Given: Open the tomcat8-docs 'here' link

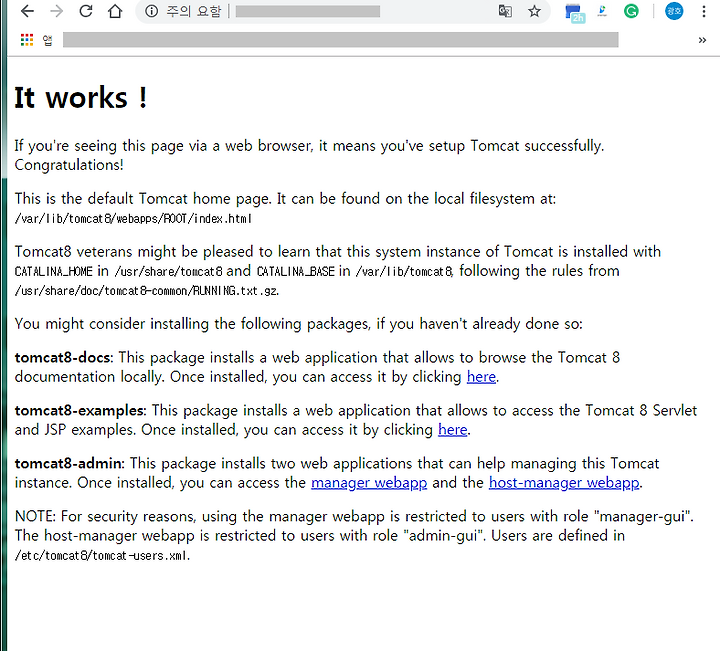Looking at the screenshot, I should [481, 377].
